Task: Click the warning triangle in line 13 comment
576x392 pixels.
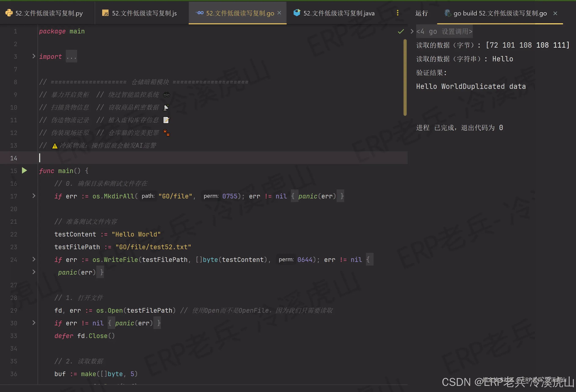Action: 55,146
